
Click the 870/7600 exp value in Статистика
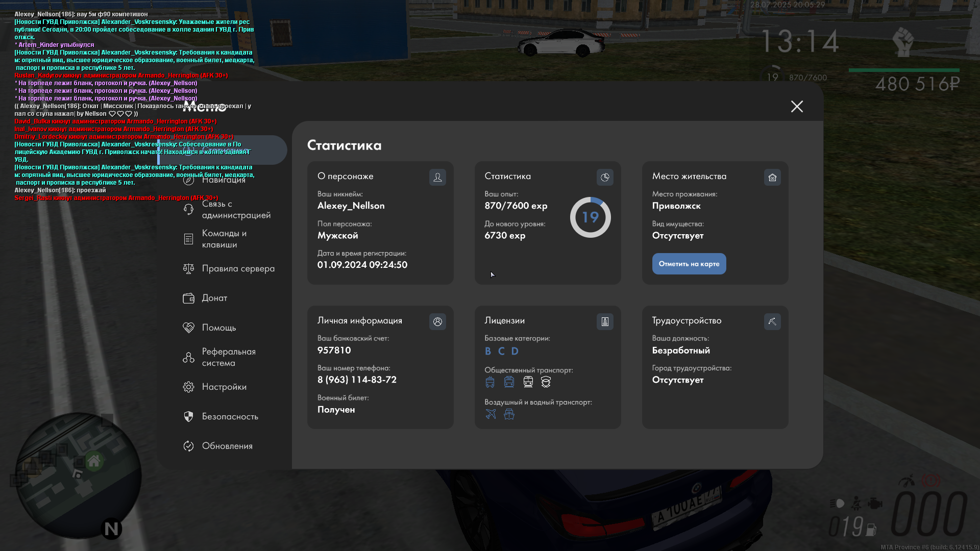coord(516,206)
